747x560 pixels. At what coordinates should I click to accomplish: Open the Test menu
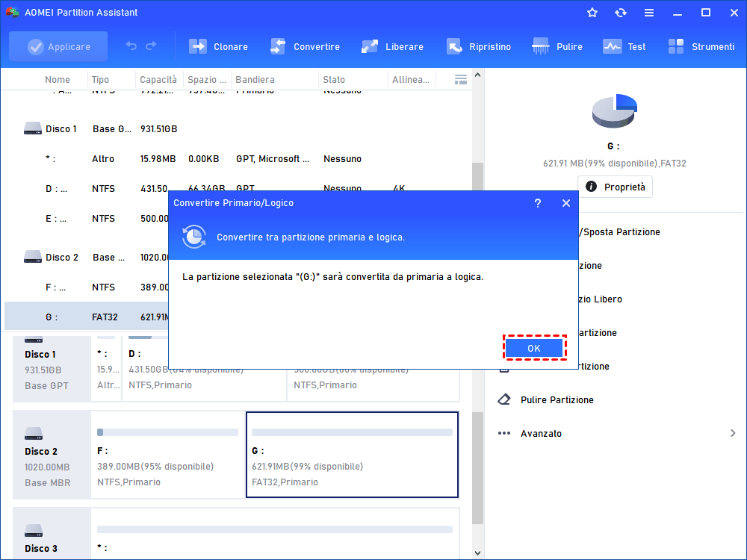coord(624,46)
